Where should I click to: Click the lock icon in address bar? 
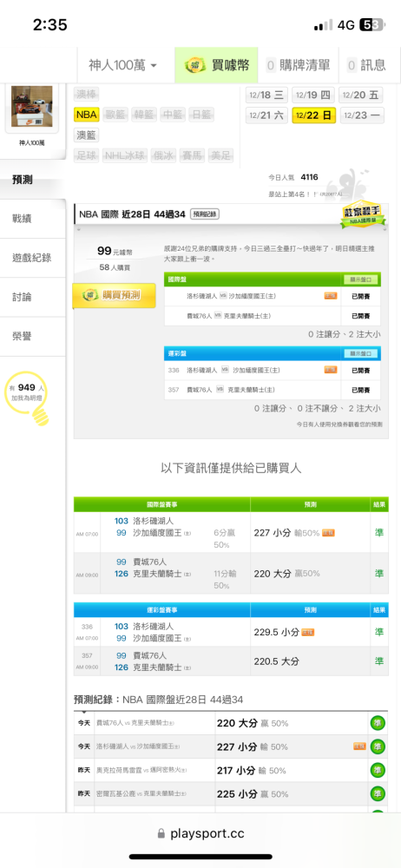point(161,833)
